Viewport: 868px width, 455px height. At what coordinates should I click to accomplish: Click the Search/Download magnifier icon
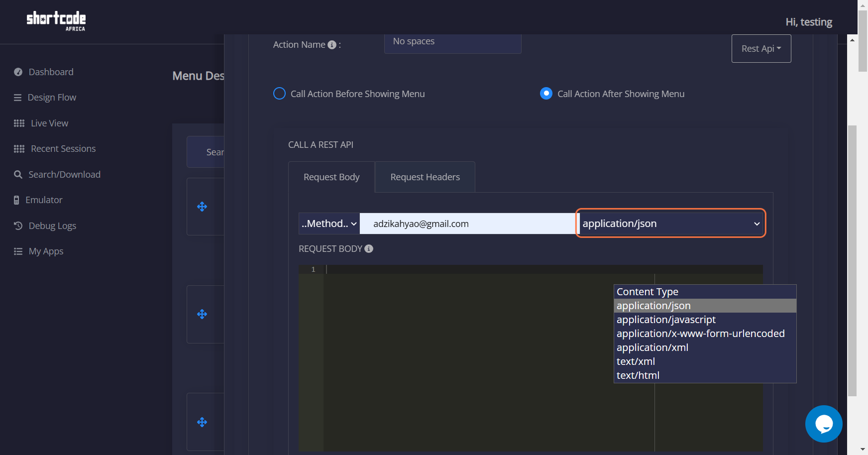click(18, 175)
